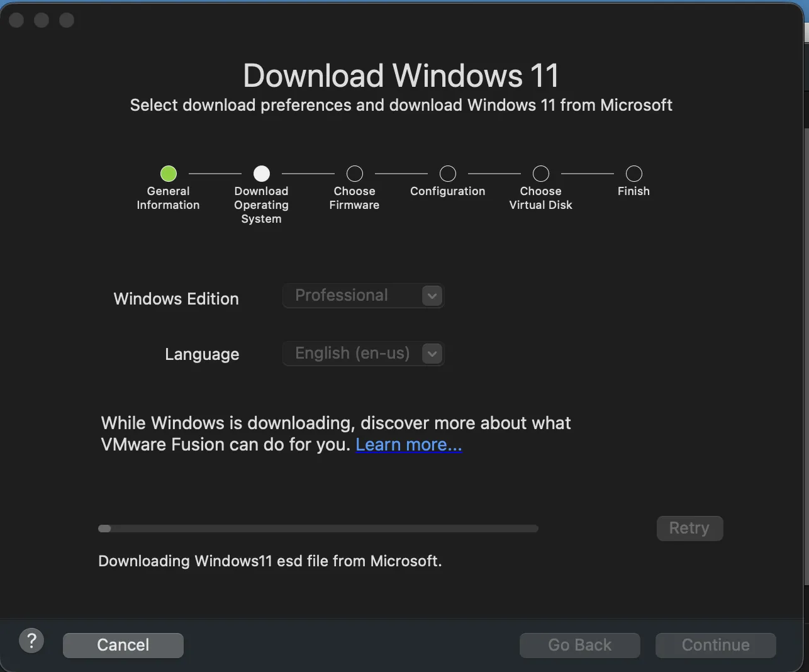This screenshot has height=672, width=809.
Task: Click the Choose Virtual Disk step label
Action: coord(541,198)
